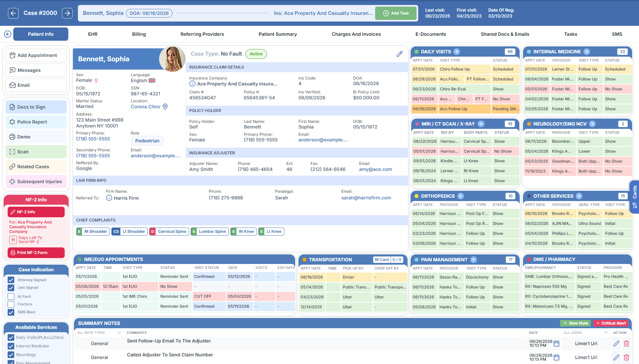Screen dimensions: 639x364
Task: Add a new Pain Management entry
Action: pos(474,260)
